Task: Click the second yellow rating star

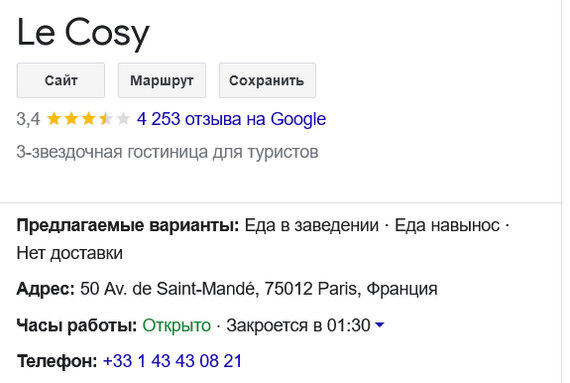Action: (71, 118)
